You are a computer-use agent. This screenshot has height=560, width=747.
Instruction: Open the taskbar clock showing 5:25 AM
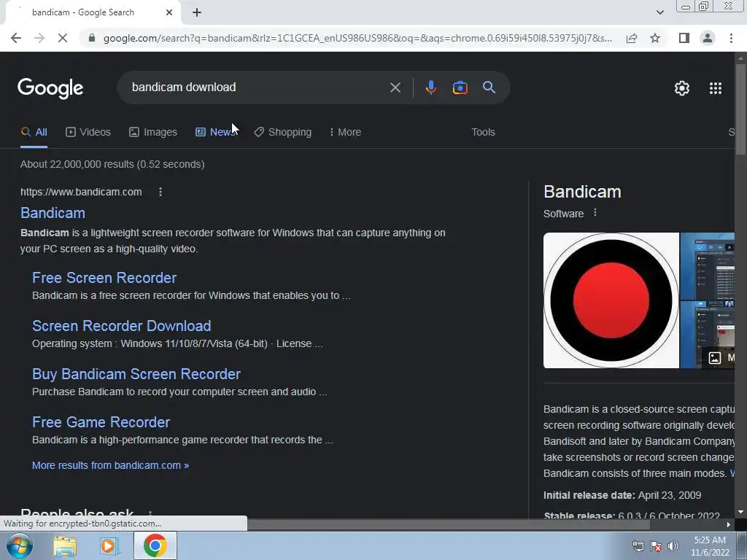pyautogui.click(x=710, y=546)
